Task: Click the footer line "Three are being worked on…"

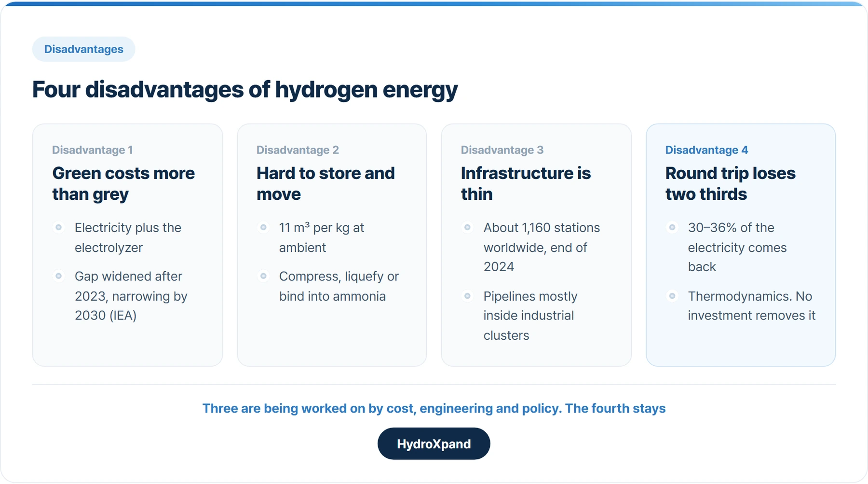Action: click(x=434, y=409)
